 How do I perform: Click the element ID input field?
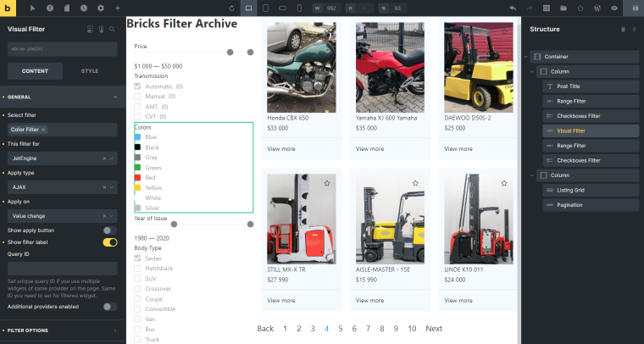pos(63,49)
